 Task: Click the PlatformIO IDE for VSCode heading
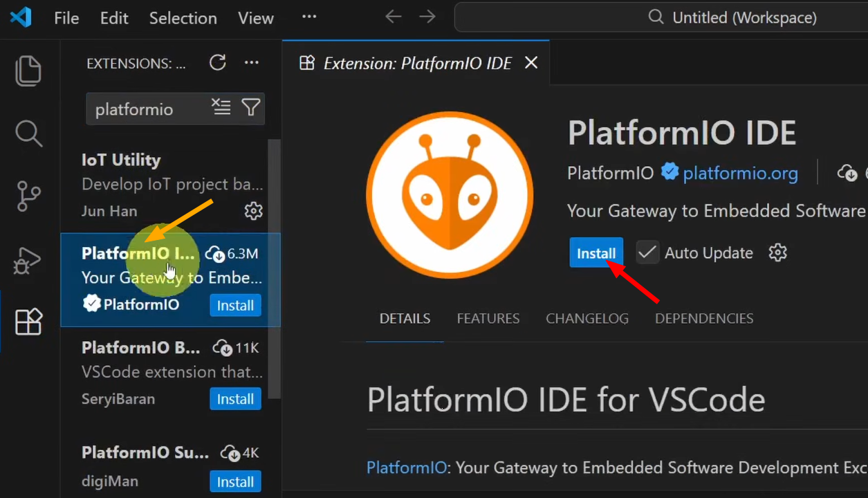566,399
